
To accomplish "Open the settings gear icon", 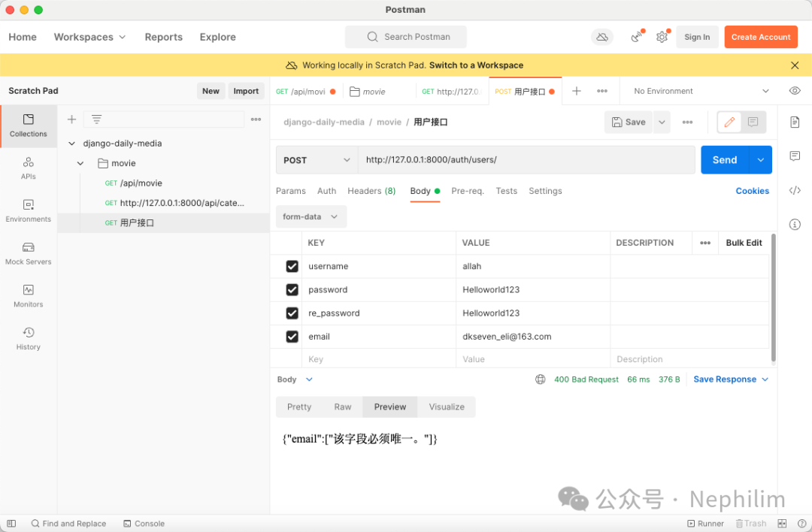I will (x=662, y=37).
